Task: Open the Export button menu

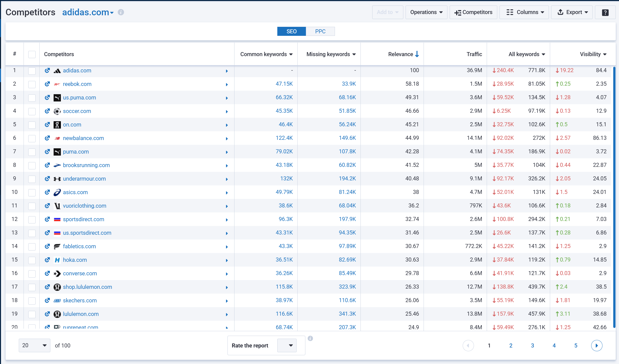Action: point(572,12)
